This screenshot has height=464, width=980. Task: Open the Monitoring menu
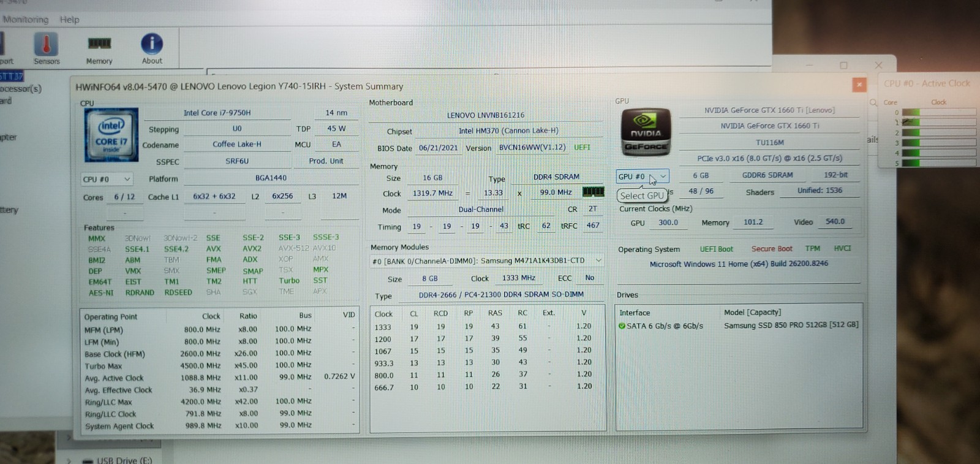tap(25, 20)
